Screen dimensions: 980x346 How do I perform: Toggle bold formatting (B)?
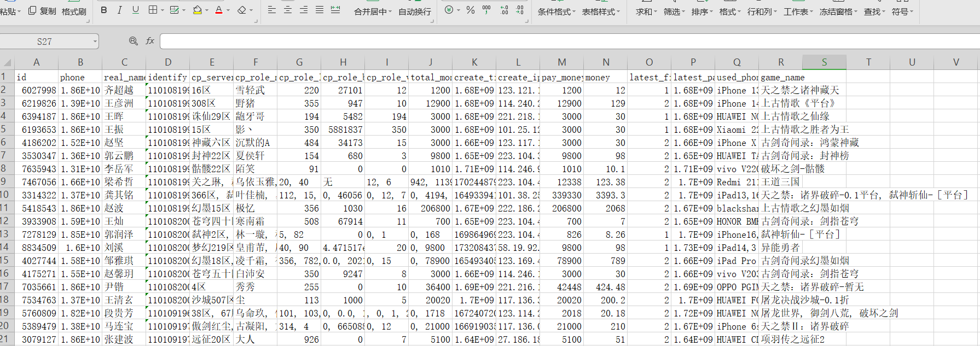[104, 10]
